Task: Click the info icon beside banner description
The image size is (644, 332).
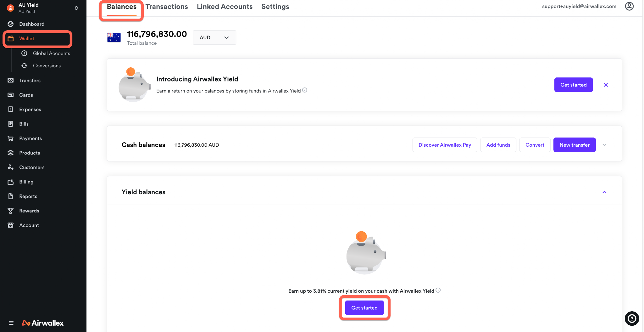Action: [305, 90]
